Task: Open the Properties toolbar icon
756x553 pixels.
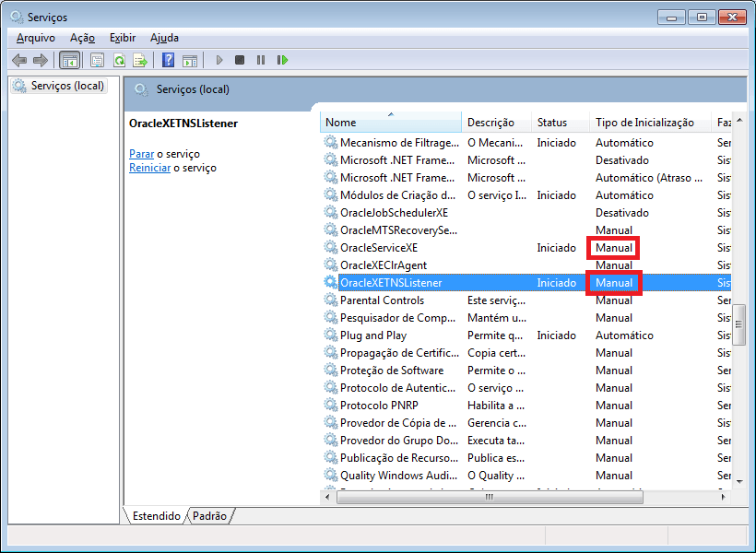Action: [95, 59]
